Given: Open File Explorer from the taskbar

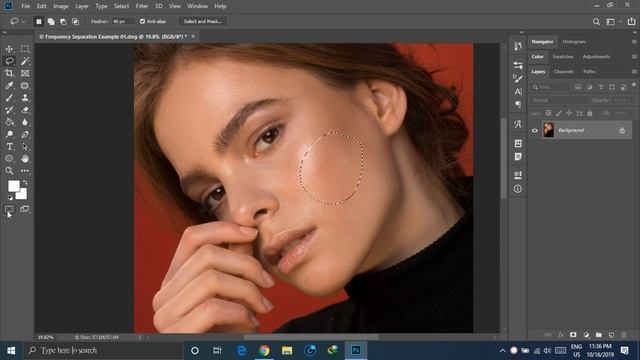Looking at the screenshot, I should [x=287, y=351].
